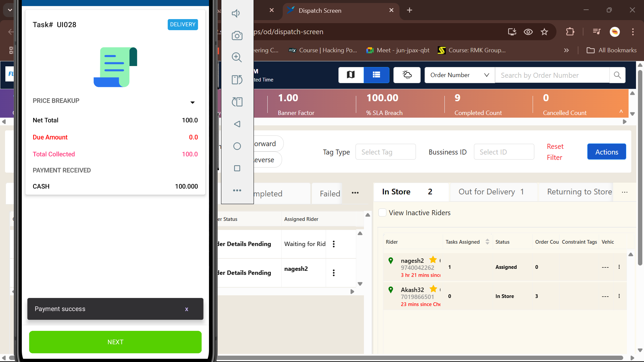Switch to list view icon
The image size is (644, 362).
point(376,75)
